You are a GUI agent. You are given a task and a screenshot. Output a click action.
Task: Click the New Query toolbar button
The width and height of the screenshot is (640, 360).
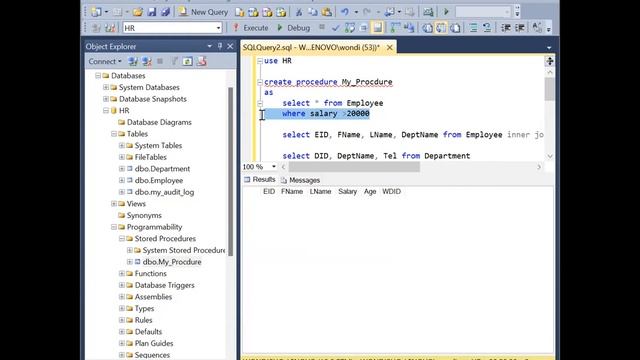click(x=203, y=12)
